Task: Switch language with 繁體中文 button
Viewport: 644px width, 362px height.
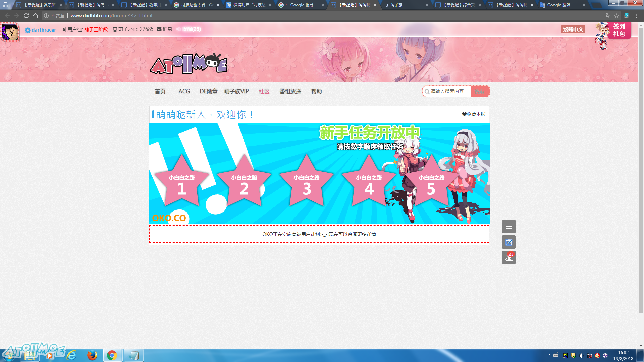Action: (573, 29)
